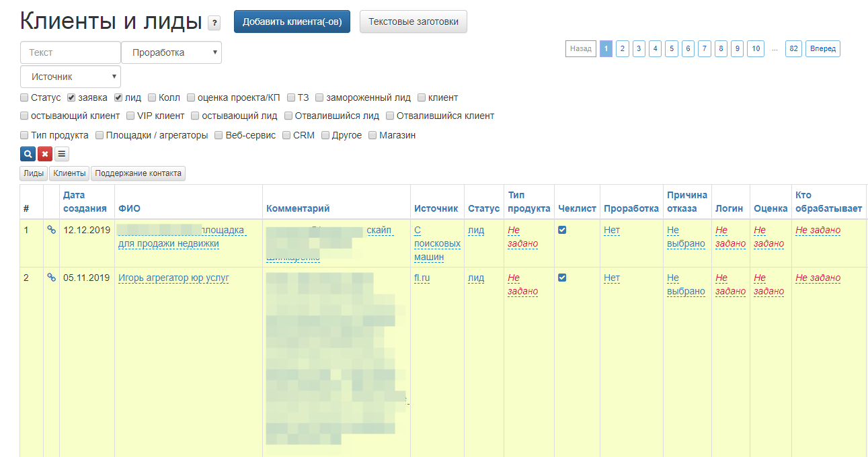The height and width of the screenshot is (457, 868).
Task: Select the Поддержание контакта tab
Action: tap(138, 173)
